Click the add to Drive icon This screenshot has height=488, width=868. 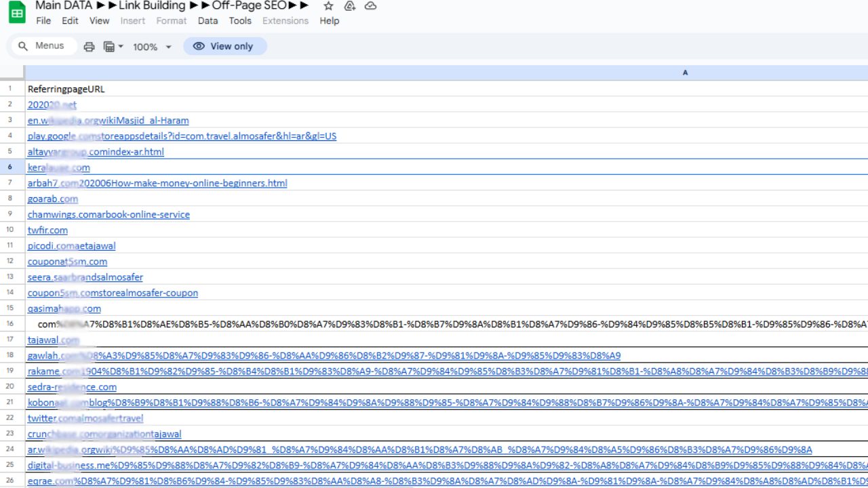tap(350, 6)
